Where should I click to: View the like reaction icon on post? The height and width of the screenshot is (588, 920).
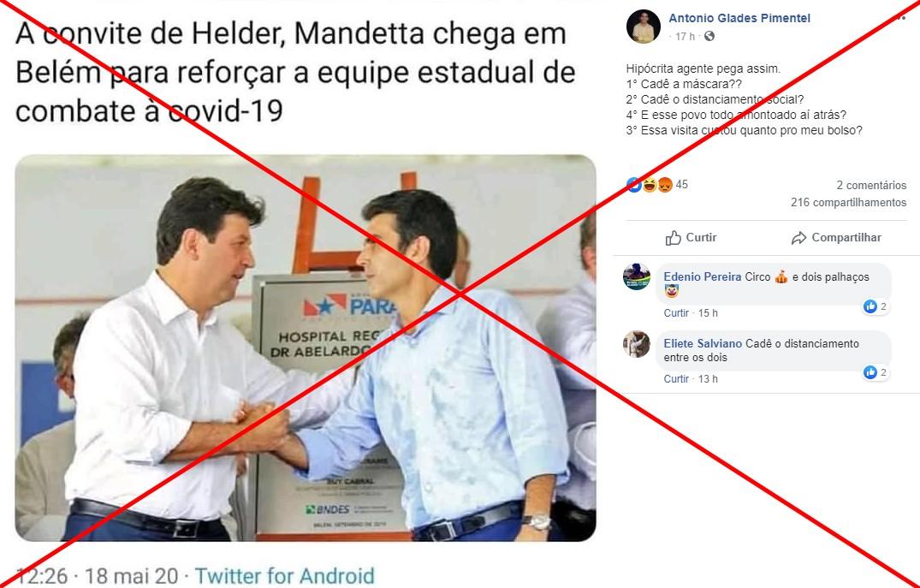coord(633,185)
